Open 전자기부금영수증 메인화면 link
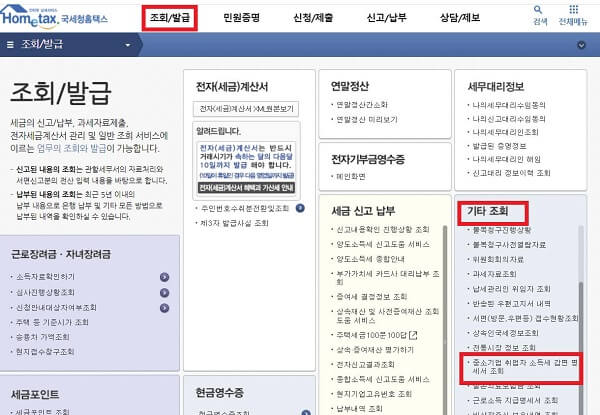The height and width of the screenshot is (415, 600). point(351,177)
